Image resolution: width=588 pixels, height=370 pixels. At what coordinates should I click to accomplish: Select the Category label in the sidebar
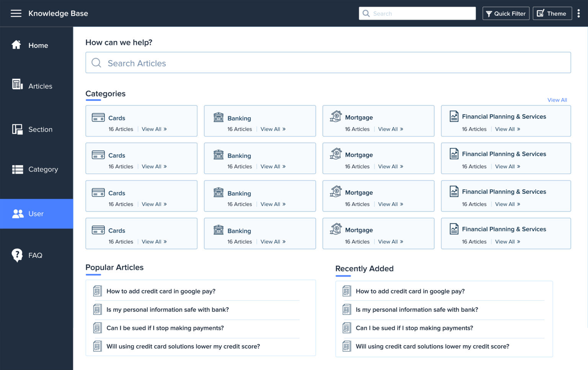43,169
